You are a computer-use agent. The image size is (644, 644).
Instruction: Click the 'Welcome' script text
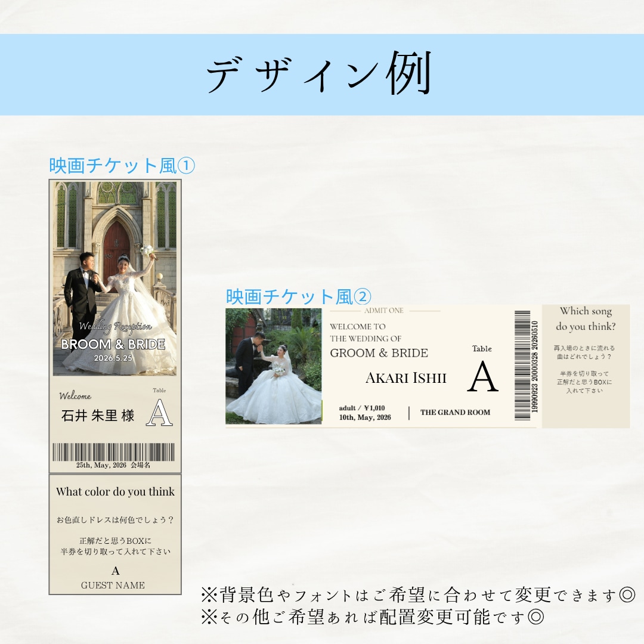click(75, 396)
